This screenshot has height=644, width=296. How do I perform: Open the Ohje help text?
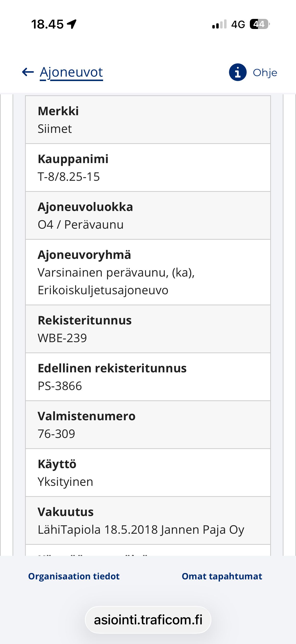(265, 73)
